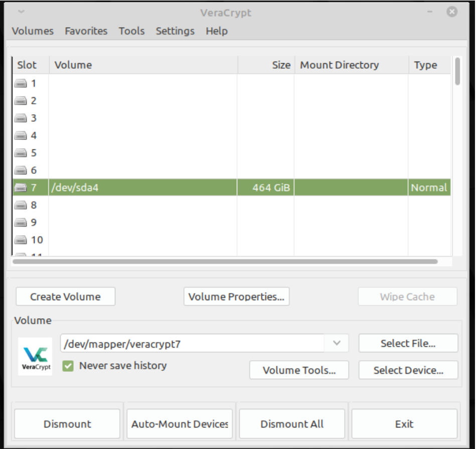
Task: Open the window menu arrow in title bar
Action: coord(21,12)
